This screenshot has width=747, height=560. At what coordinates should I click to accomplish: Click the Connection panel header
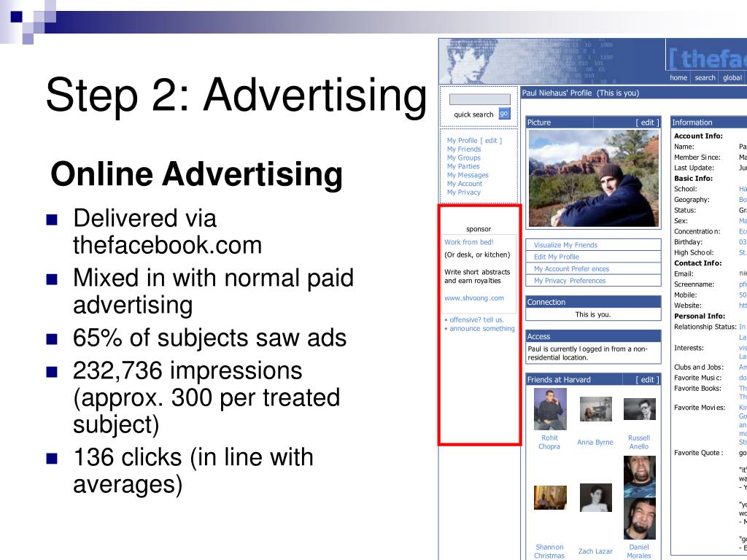(593, 302)
